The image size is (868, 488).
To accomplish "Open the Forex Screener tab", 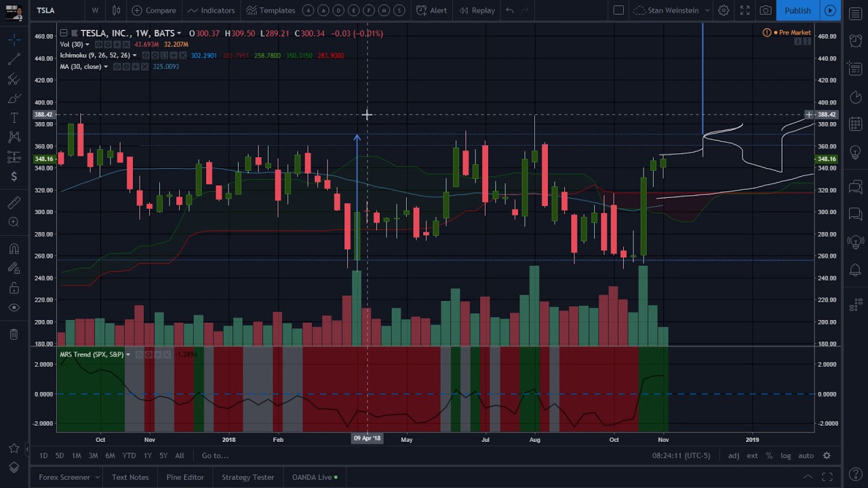I will point(64,477).
